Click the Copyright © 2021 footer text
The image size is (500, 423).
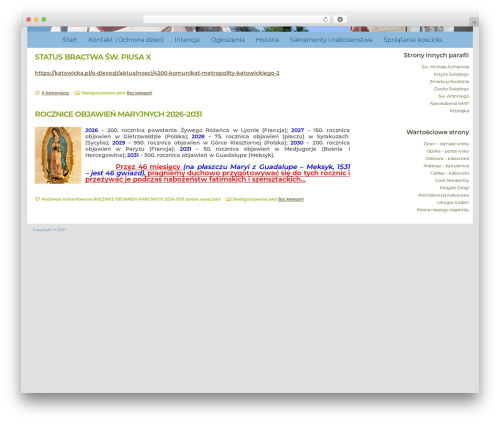coord(49,230)
